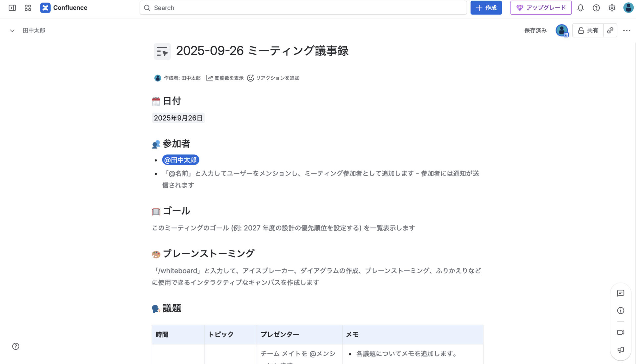This screenshot has width=636, height=364.
Task: Open the アップグレード upgrade dialog
Action: click(x=541, y=8)
